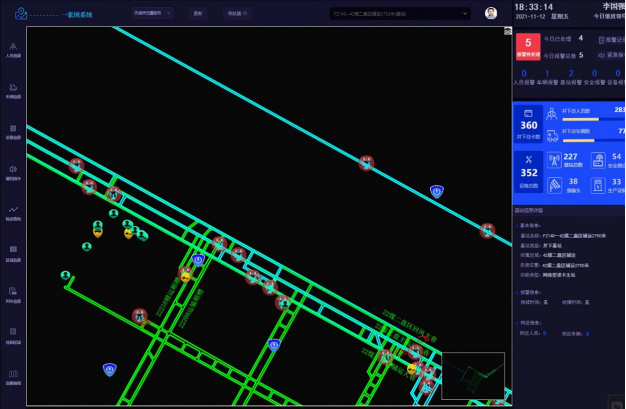Select blue shield marker beside the 2210 roadway label
The width and height of the screenshot is (626, 409).
[198, 260]
